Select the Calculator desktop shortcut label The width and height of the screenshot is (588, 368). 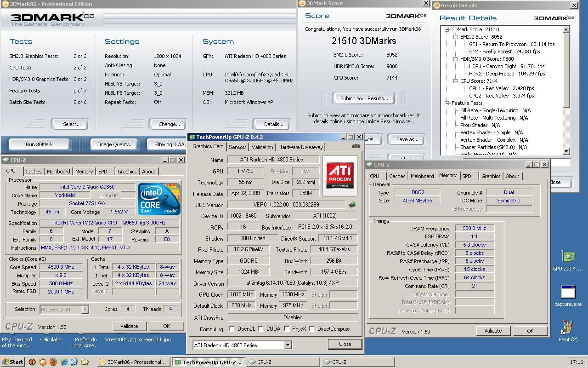point(51,339)
